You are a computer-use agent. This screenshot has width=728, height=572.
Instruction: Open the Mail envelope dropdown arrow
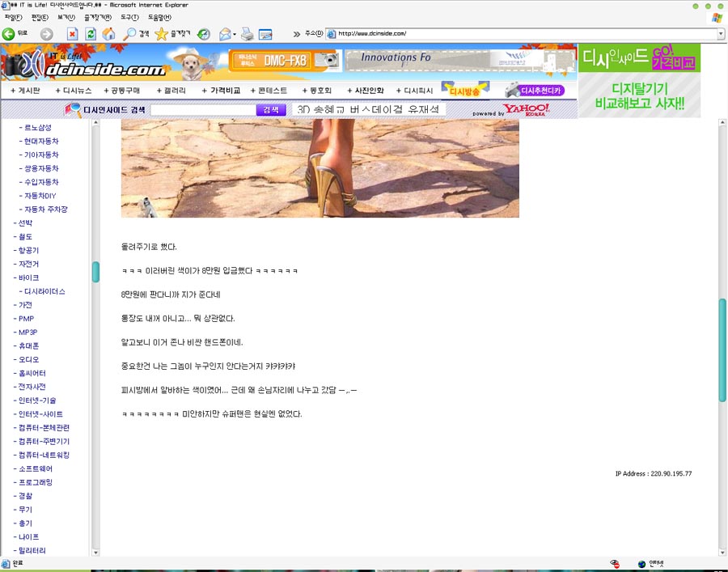pyautogui.click(x=235, y=34)
